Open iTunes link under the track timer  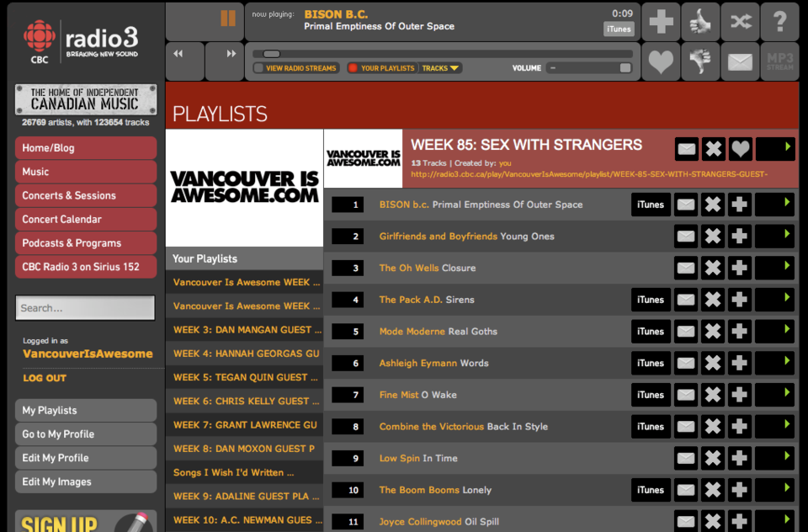coord(619,29)
